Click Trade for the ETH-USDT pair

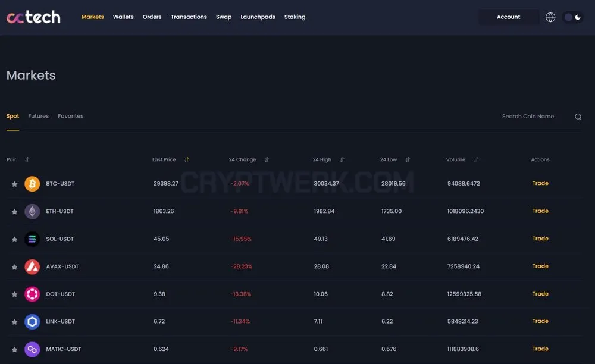(540, 211)
